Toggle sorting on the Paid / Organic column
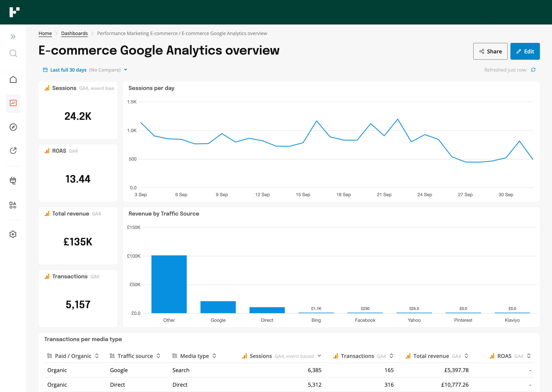This screenshot has width=552, height=392. [97, 356]
